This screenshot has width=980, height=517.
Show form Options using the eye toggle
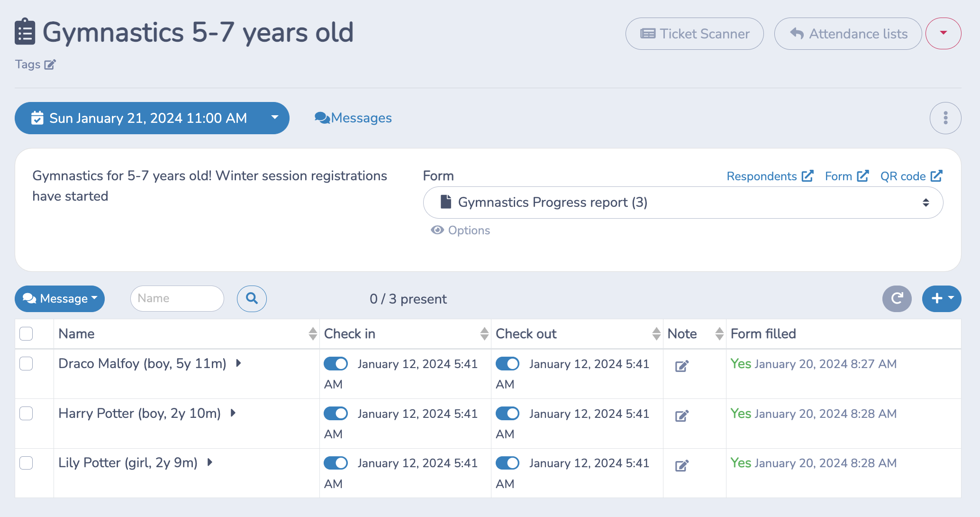[459, 230]
